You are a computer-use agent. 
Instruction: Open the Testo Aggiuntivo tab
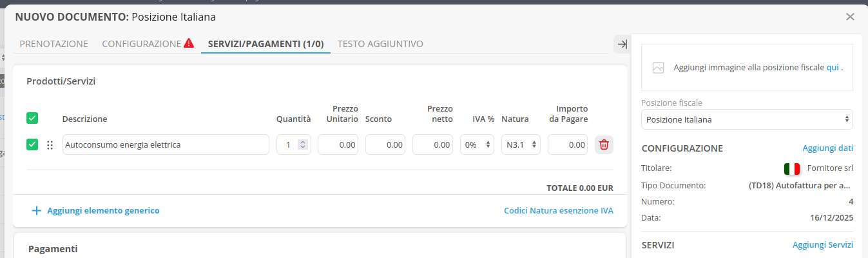(x=380, y=44)
